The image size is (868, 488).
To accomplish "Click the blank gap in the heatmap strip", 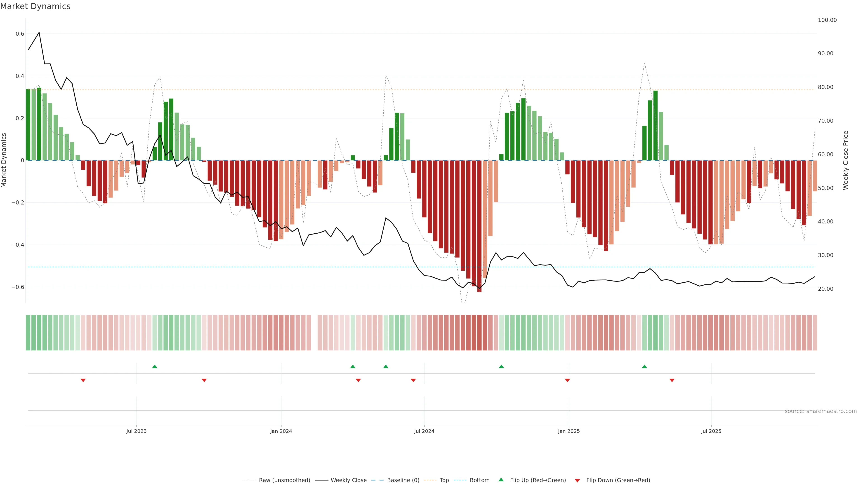I will pyautogui.click(x=314, y=333).
